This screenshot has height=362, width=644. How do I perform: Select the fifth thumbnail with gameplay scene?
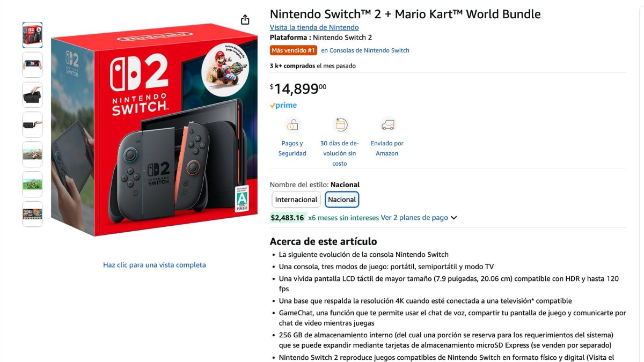pos(32,154)
